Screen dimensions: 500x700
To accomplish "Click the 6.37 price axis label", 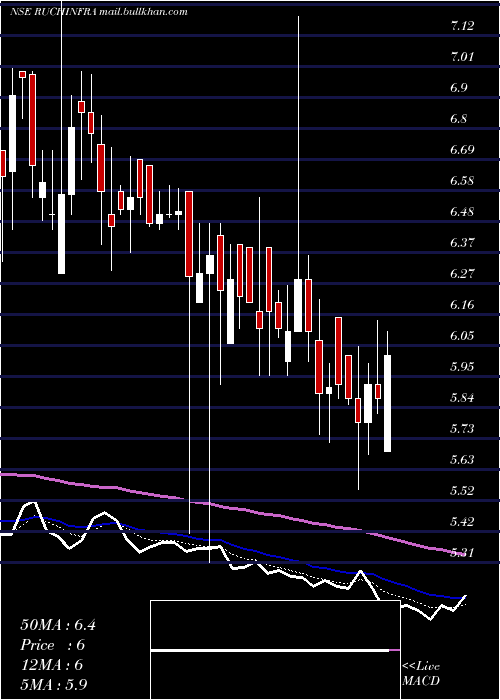I will point(462,243).
